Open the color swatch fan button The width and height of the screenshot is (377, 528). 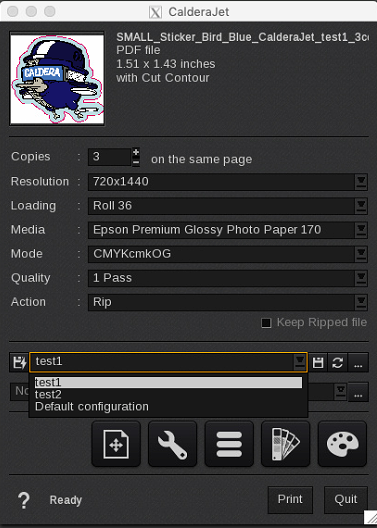coord(286,443)
